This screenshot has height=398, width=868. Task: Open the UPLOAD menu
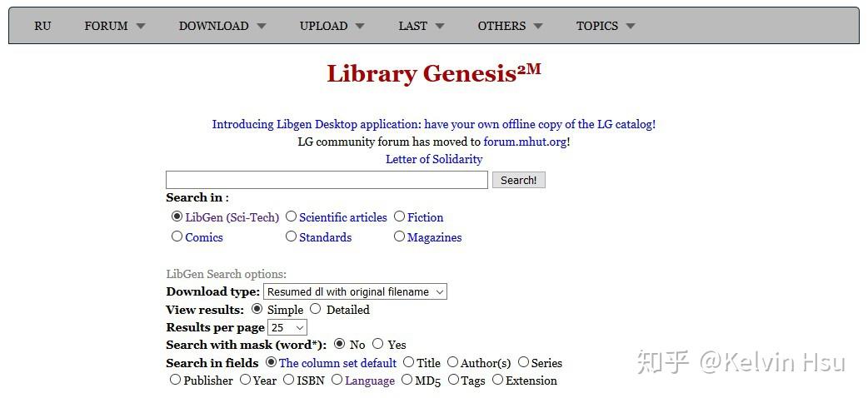(x=332, y=26)
